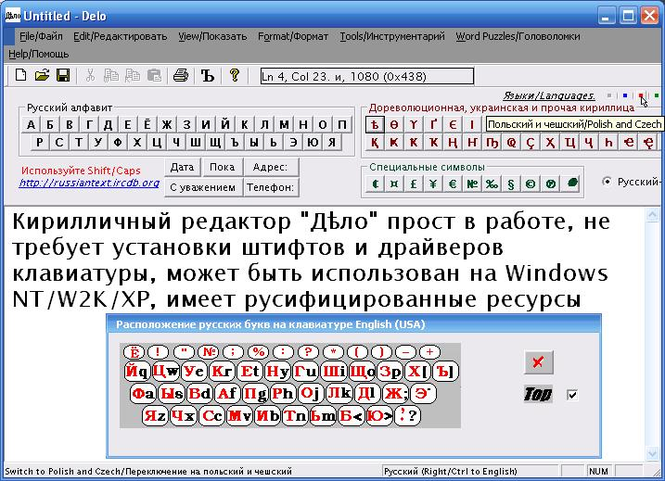Insert the currency ¤ special symbol

coord(394,184)
